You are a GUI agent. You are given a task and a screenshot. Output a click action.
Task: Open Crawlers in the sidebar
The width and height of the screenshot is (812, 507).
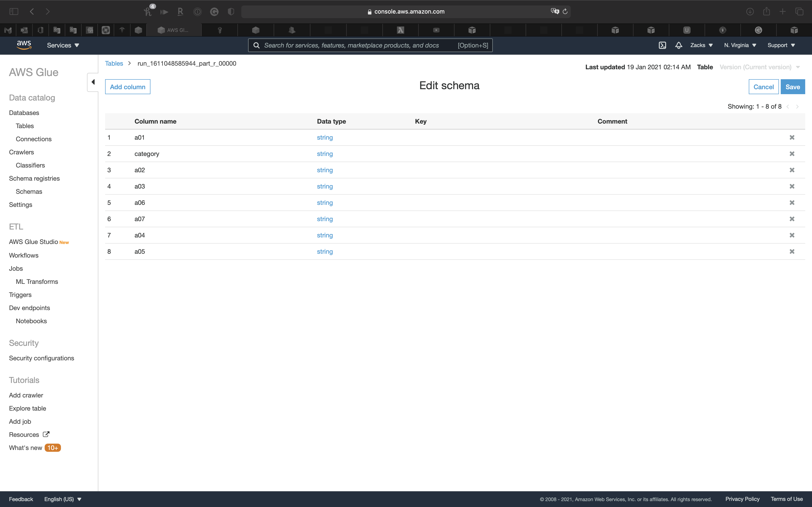click(x=22, y=152)
